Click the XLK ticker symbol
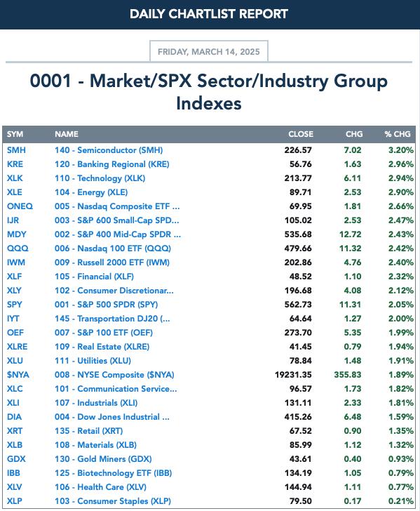Viewport: 420px width, 511px height. pyautogui.click(x=15, y=178)
